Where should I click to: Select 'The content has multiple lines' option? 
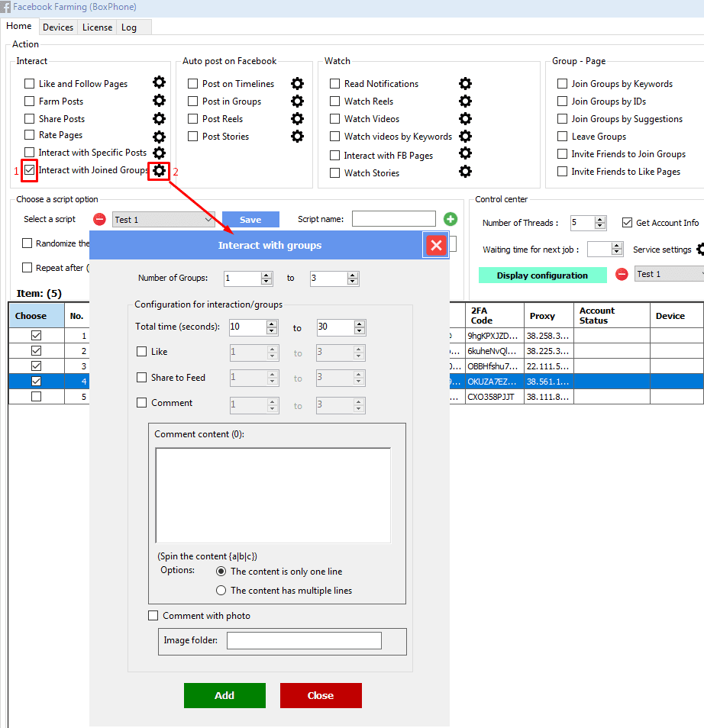(x=221, y=591)
